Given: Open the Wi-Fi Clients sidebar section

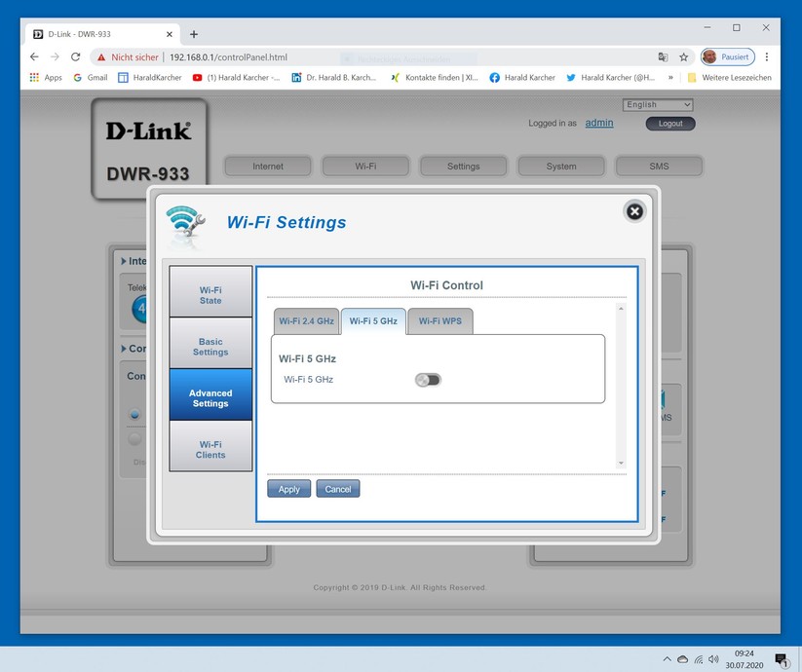Looking at the screenshot, I should pos(210,450).
